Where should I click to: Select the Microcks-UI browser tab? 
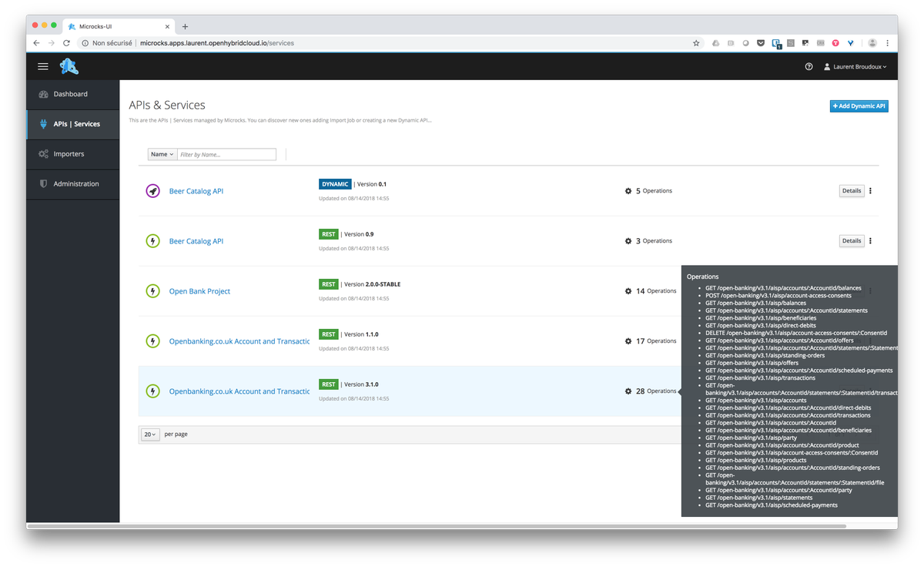click(117, 26)
